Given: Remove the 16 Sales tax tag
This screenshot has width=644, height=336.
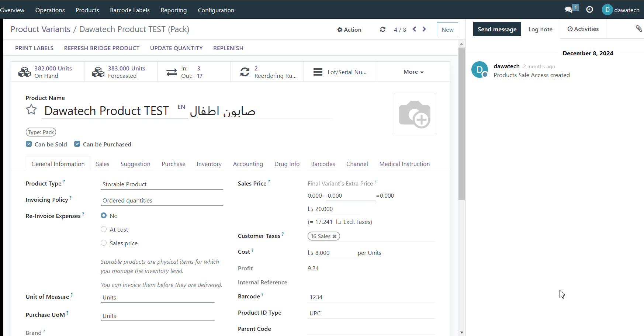Looking at the screenshot, I should point(335,236).
